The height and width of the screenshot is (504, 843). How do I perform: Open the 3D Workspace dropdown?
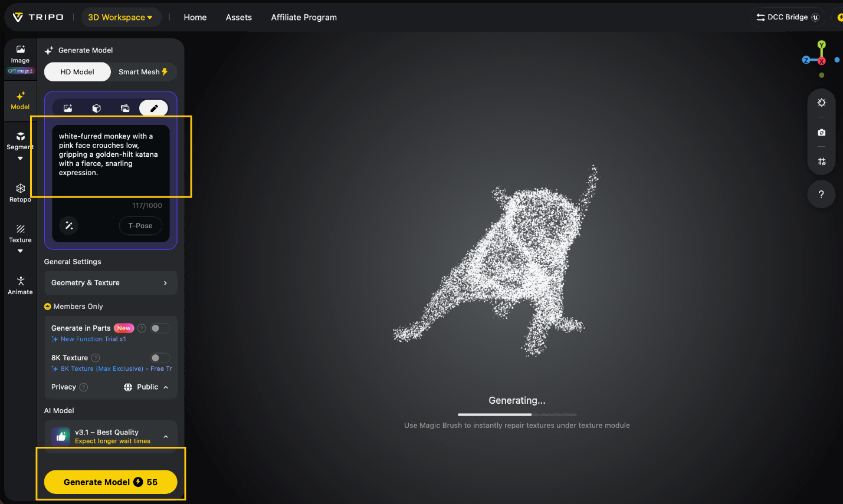click(120, 17)
